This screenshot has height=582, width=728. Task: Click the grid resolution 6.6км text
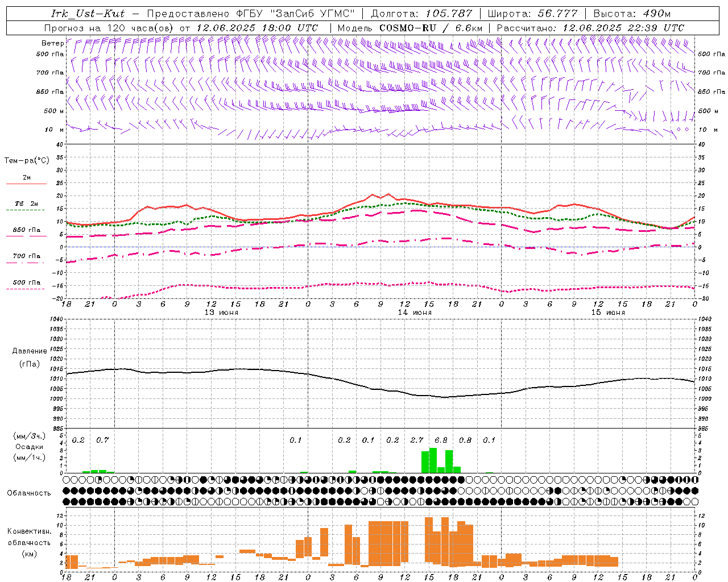pyautogui.click(x=469, y=27)
